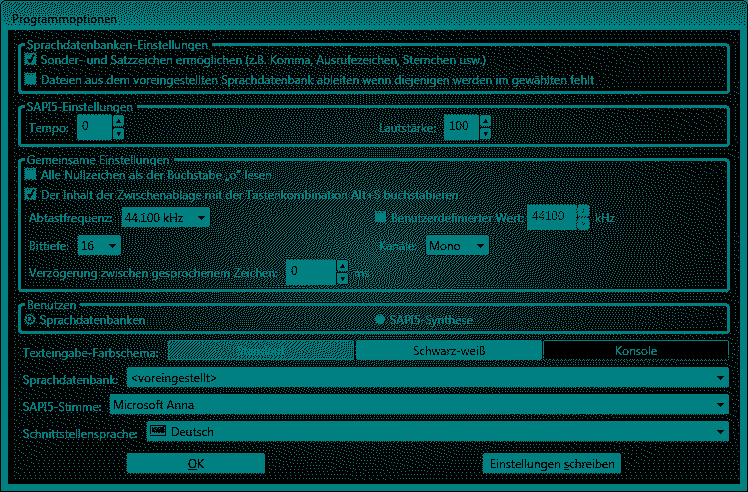Enable Dateien aus dem voreingestellten Sprachdatenbank ableiten
This screenshot has width=748, height=492.
tap(31, 79)
